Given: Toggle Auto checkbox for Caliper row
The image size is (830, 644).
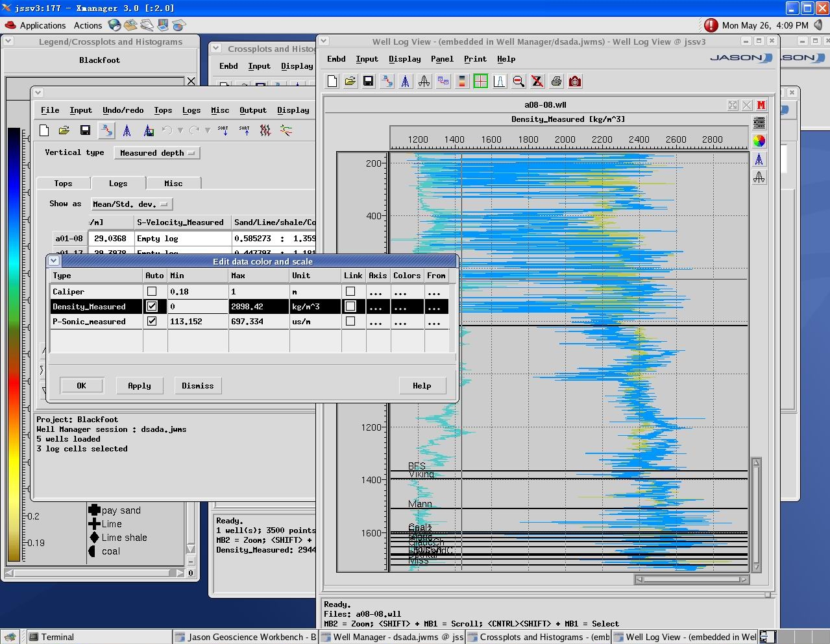Looking at the screenshot, I should coord(152,292).
